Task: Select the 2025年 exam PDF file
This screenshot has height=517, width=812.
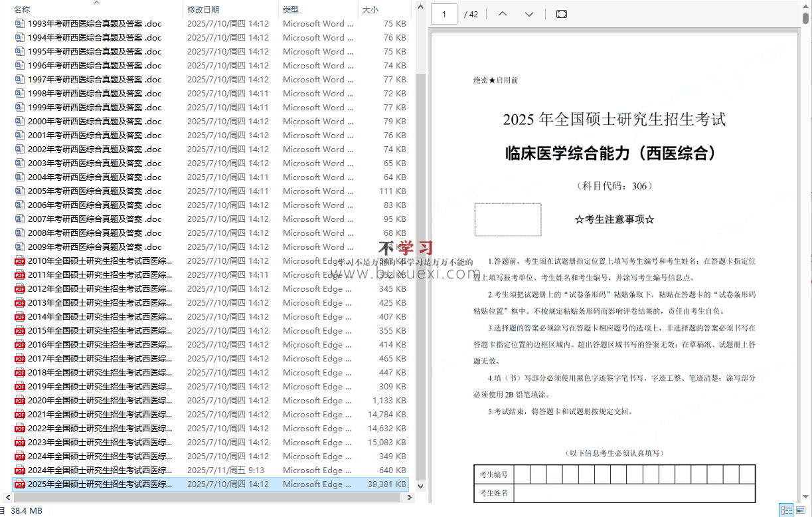Action: pos(100,484)
